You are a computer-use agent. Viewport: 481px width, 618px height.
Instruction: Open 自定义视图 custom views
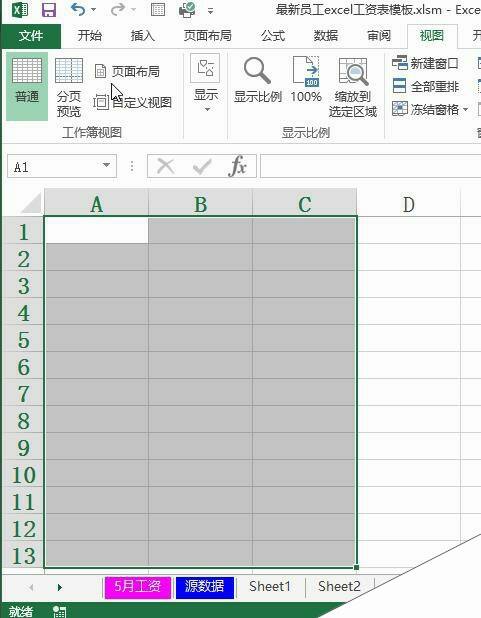tap(133, 102)
